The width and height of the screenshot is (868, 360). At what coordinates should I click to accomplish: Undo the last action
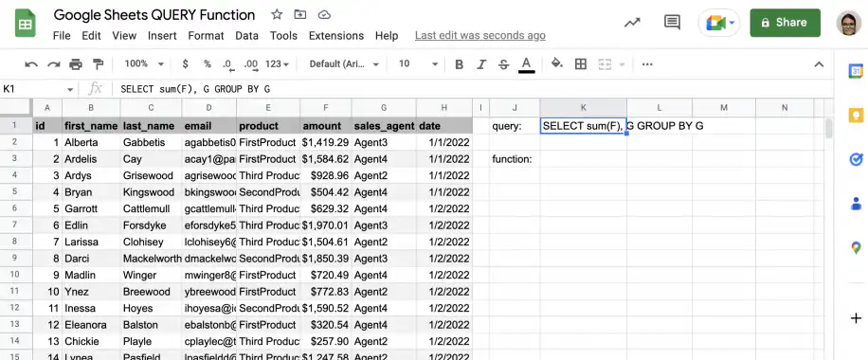tap(31, 64)
